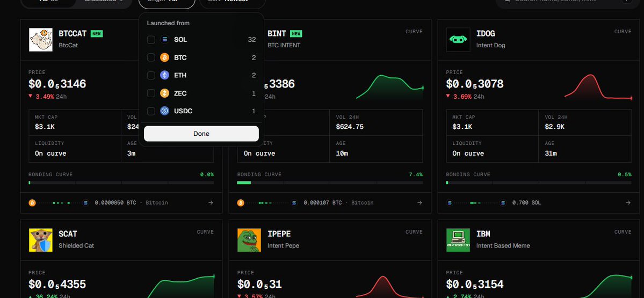
Task: Click the BTCCAT price $0.0₅3146
Action: [57, 84]
